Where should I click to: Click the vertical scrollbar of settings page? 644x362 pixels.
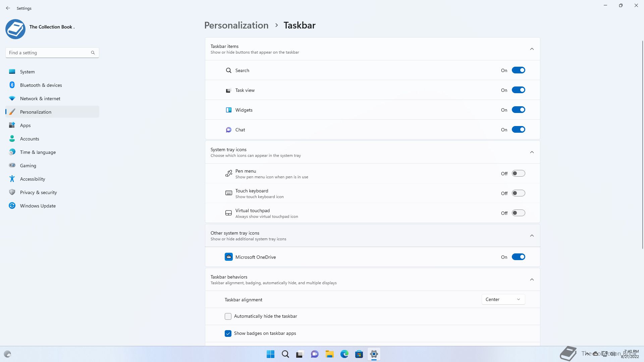pyautogui.click(x=642, y=144)
